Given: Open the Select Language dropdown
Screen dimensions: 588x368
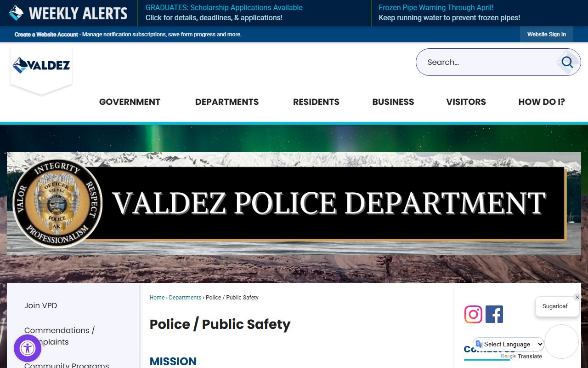Looking at the screenshot, I should pyautogui.click(x=509, y=344).
